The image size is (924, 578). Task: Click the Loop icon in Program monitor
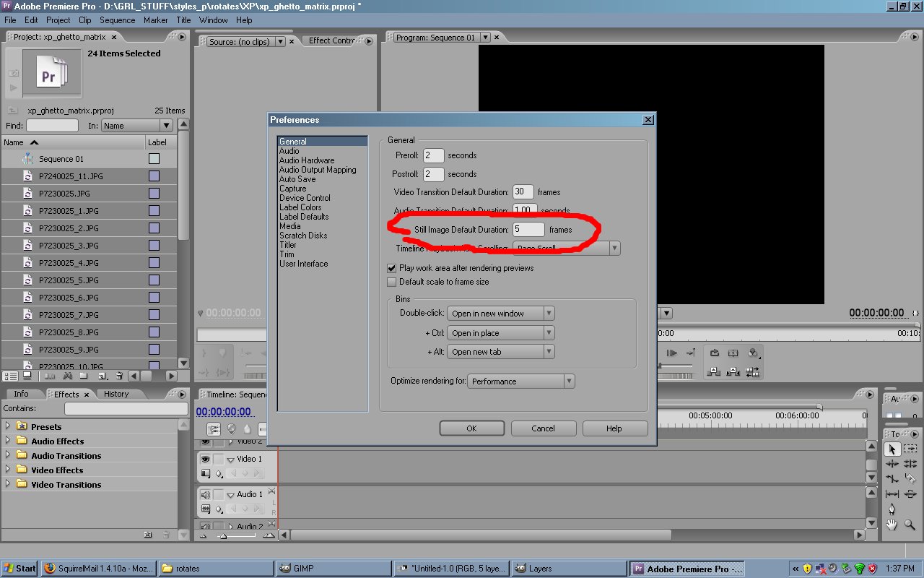(715, 353)
